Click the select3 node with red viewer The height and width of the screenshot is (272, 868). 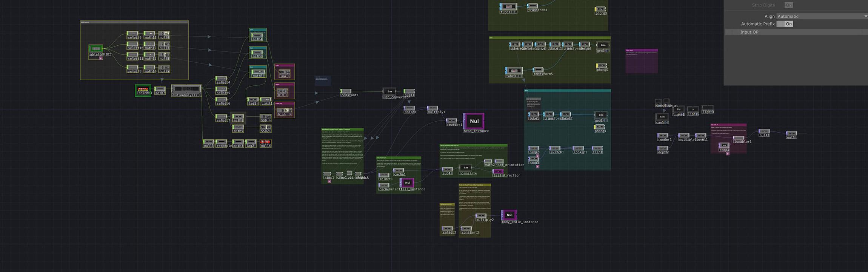tap(143, 90)
